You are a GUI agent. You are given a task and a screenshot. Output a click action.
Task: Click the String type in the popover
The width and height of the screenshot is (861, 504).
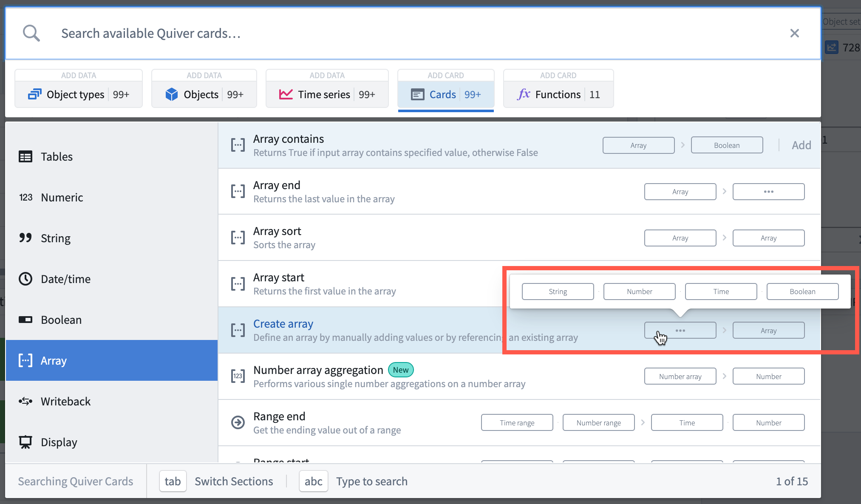click(558, 292)
